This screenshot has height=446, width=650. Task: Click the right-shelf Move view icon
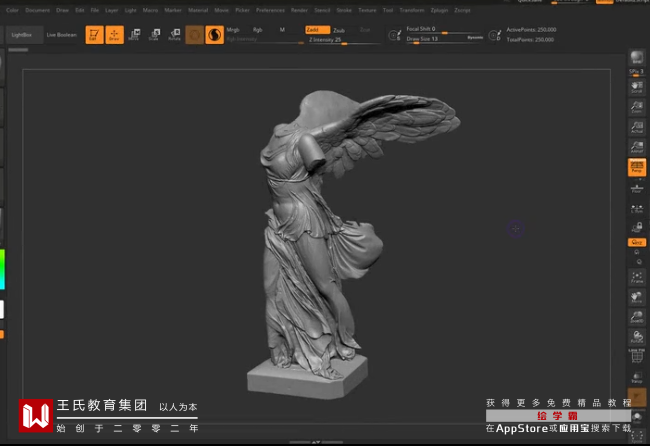coord(637,297)
